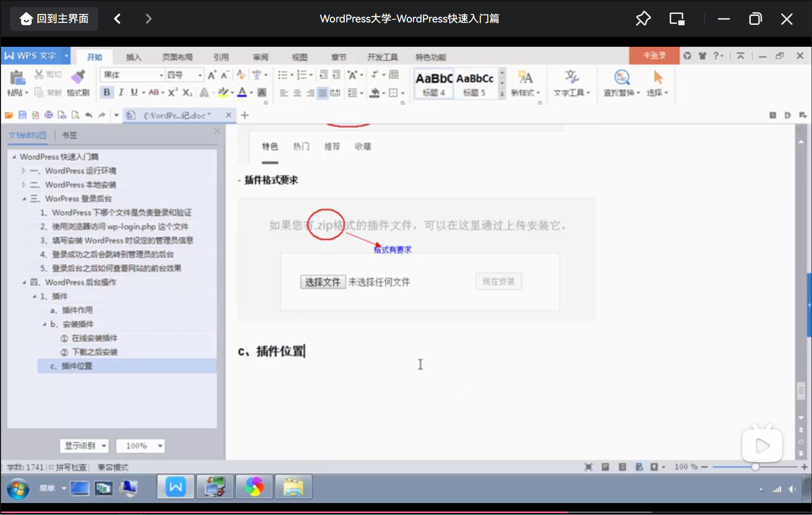Redo the last action

102,115
